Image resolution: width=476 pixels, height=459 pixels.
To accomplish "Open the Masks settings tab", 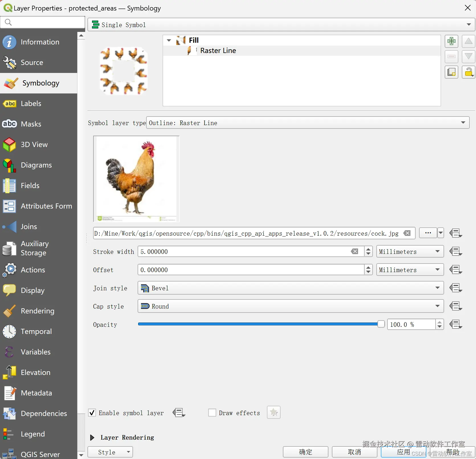I will point(38,124).
